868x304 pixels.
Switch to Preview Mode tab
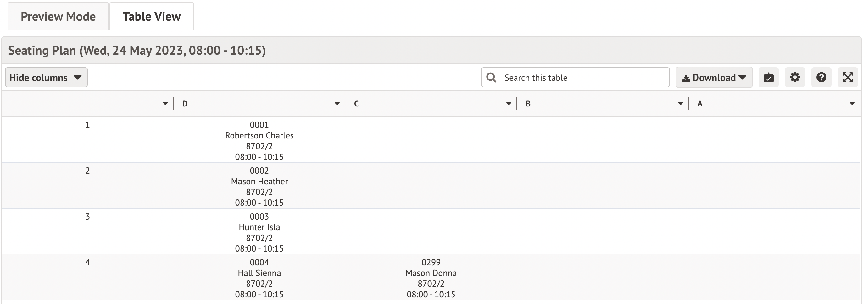pyautogui.click(x=58, y=17)
